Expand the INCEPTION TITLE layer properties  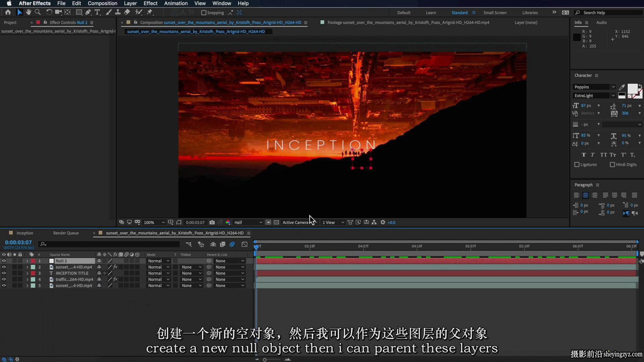[x=27, y=273]
